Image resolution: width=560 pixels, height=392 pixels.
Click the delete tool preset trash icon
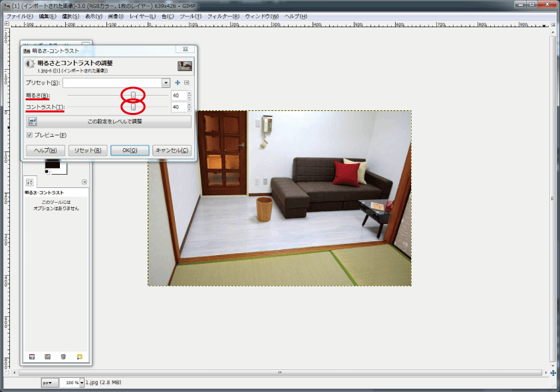point(63,357)
